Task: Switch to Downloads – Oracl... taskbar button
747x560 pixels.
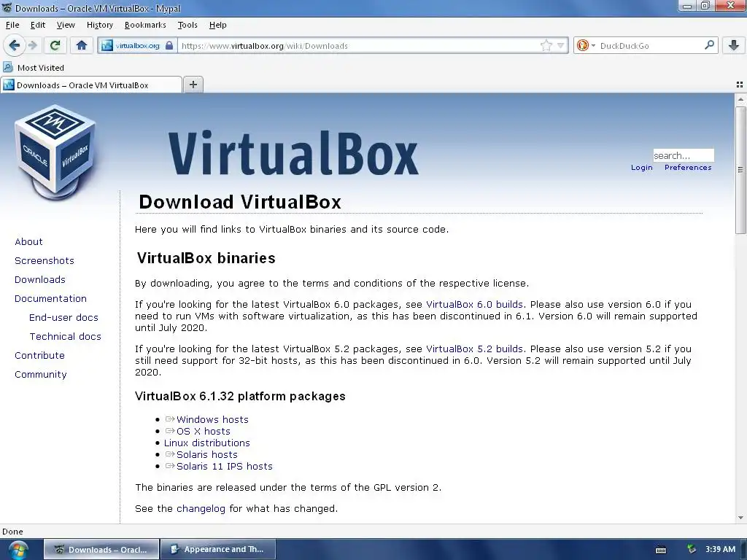Action: (101, 549)
